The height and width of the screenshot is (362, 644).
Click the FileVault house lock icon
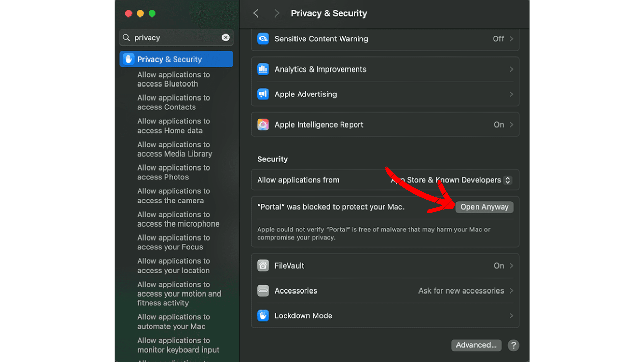point(263,266)
